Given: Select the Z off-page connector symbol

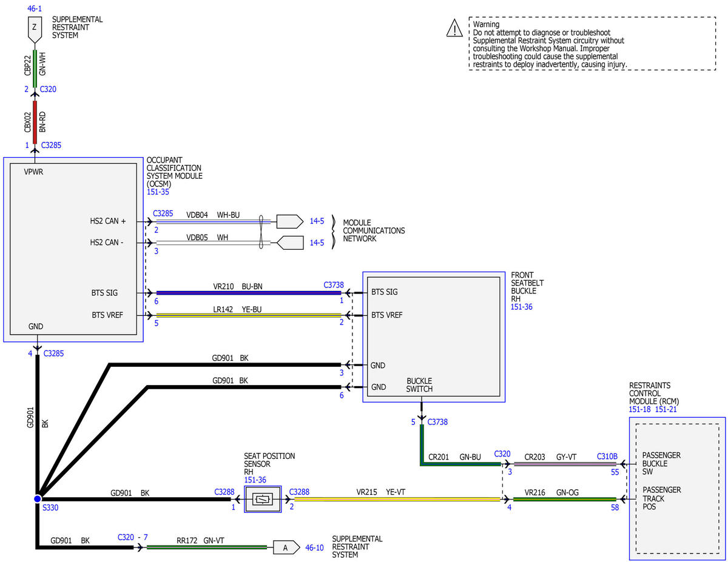Looking at the screenshot, I should (35, 30).
